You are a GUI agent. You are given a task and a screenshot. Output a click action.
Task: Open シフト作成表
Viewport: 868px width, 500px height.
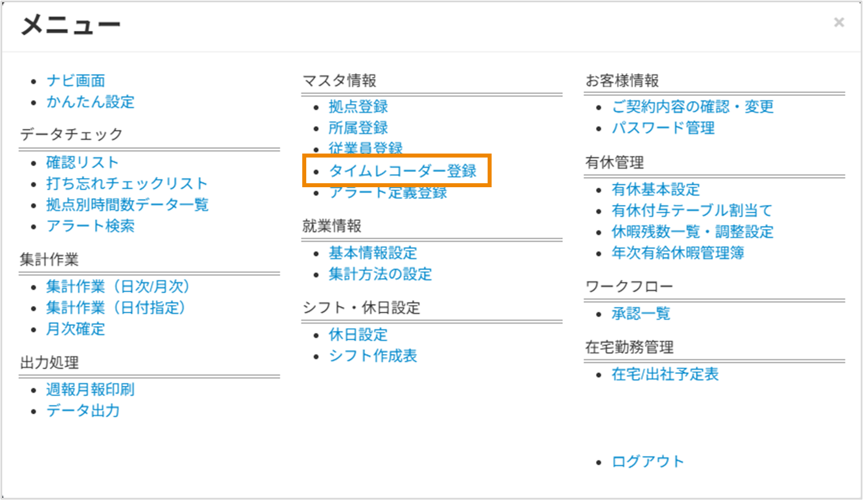(372, 356)
